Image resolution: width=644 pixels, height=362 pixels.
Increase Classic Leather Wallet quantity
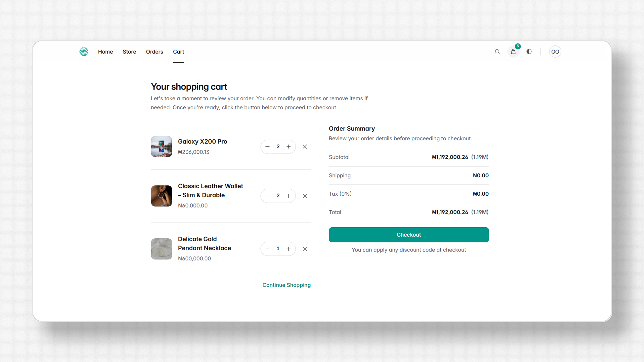(x=288, y=196)
